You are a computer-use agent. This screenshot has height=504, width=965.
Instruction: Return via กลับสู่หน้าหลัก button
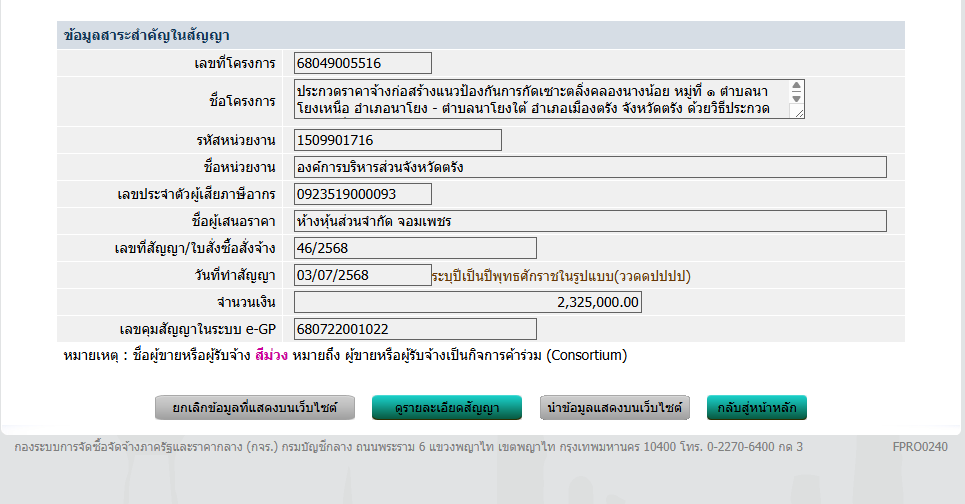(756, 407)
